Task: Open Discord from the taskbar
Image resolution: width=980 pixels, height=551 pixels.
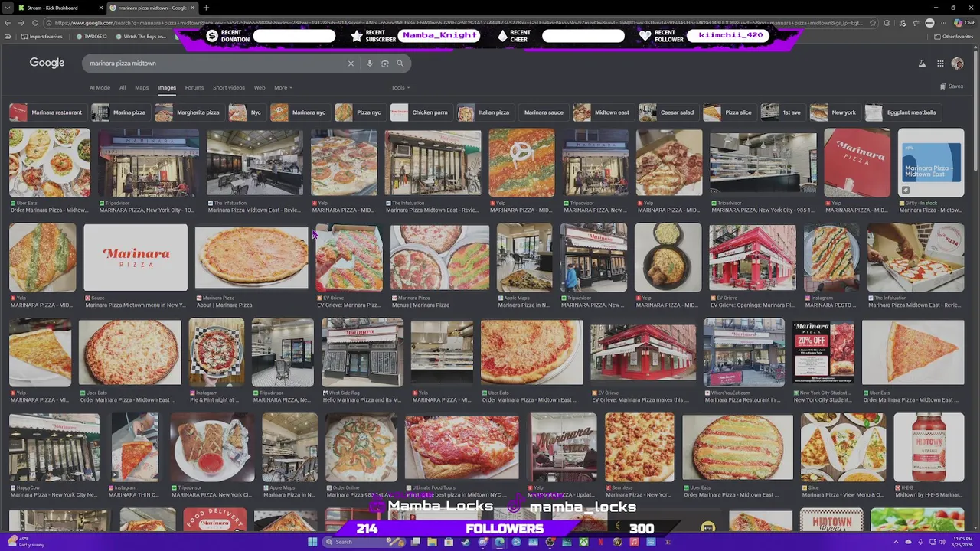Action: [x=482, y=542]
